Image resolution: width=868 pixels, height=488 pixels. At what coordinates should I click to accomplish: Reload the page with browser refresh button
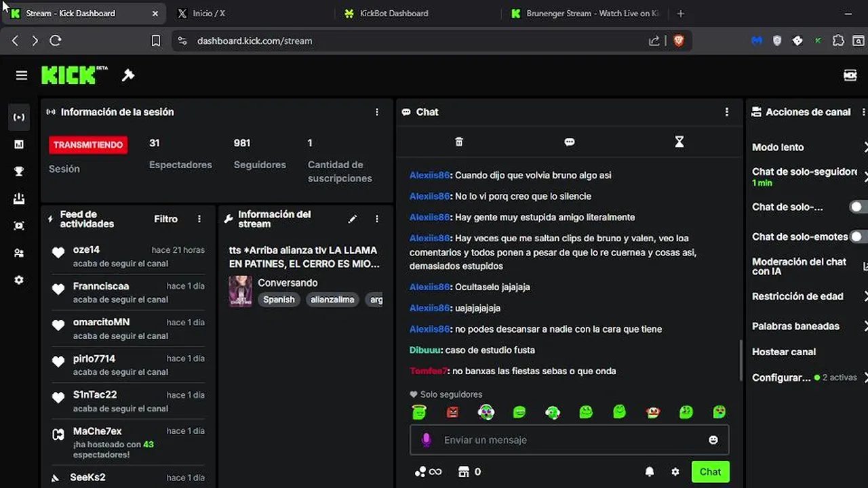56,41
